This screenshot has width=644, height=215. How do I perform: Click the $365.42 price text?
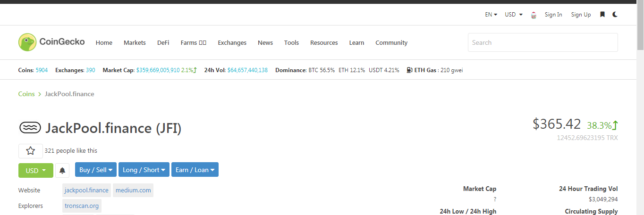pos(557,124)
